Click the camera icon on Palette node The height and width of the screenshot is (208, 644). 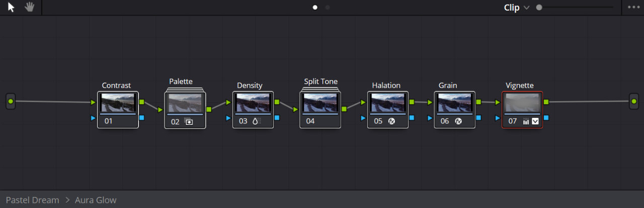click(189, 122)
